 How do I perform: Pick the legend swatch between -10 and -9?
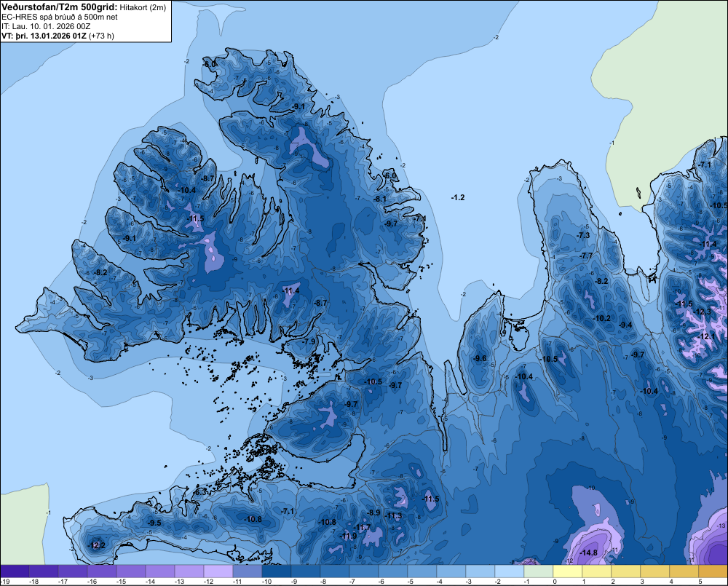click(x=276, y=571)
